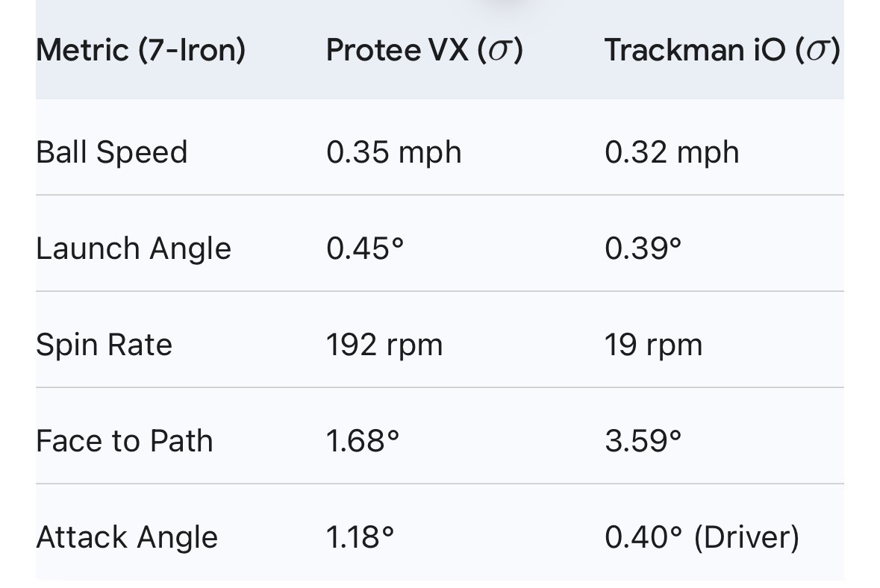Click the sigma symbol in Protee VX header
The height and width of the screenshot is (588, 880).
click(x=499, y=51)
